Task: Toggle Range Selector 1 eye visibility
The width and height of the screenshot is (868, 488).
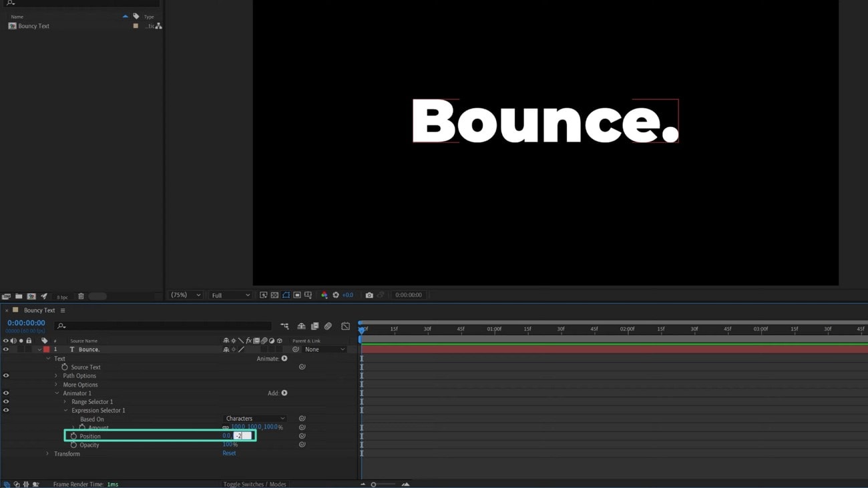Action: coord(6,402)
